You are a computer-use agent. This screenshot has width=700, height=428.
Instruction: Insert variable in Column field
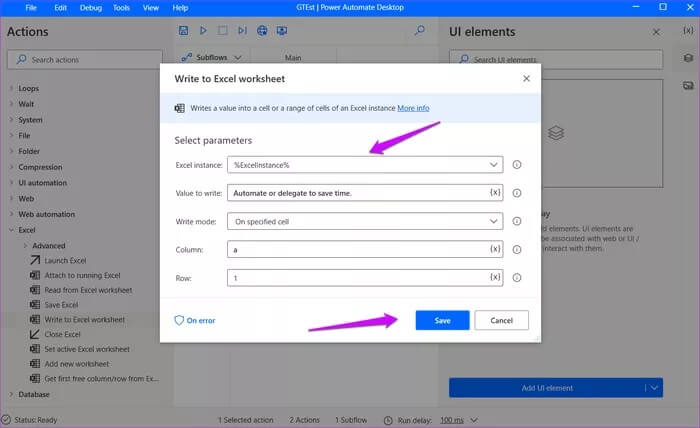tap(495, 249)
